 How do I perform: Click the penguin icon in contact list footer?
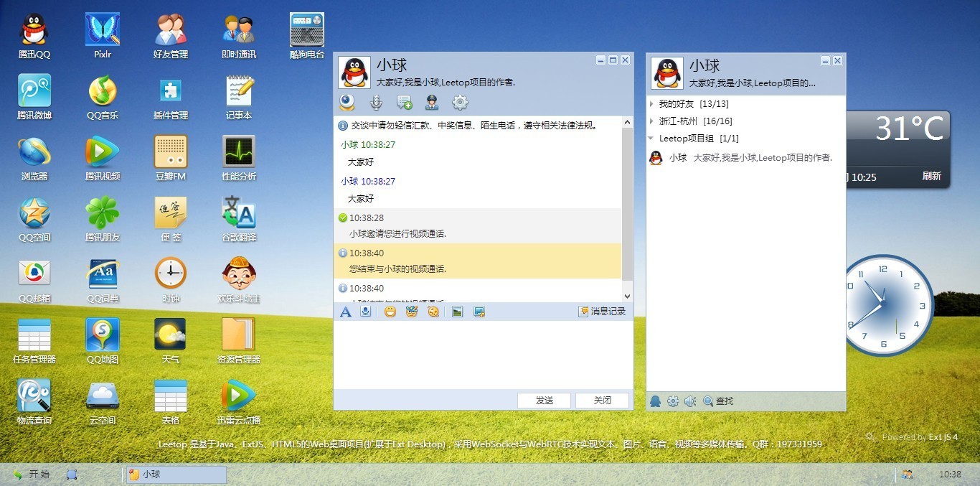656,401
